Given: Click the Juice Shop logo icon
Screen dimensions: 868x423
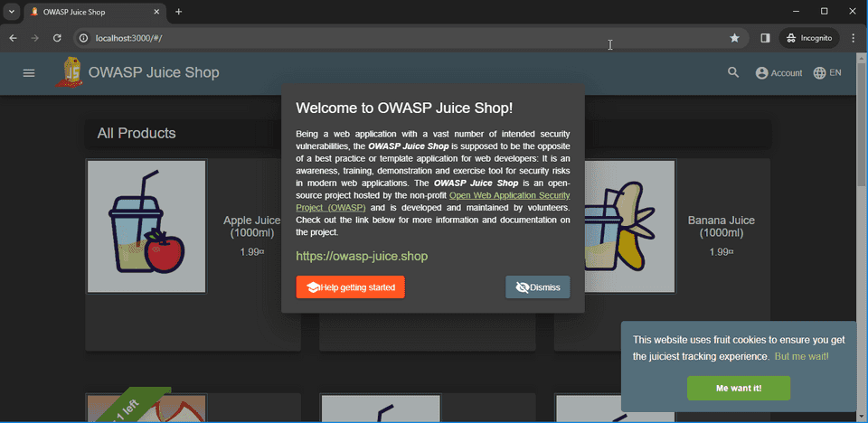Looking at the screenshot, I should [69, 72].
